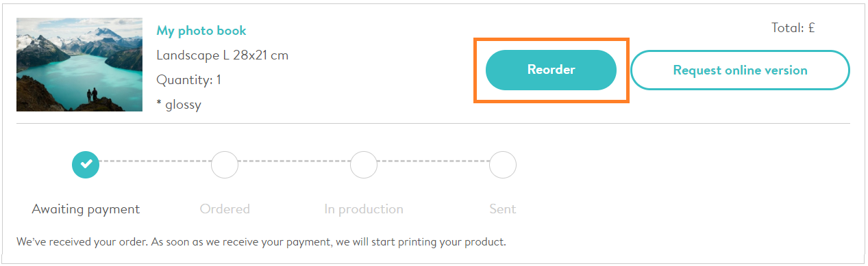Image resolution: width=868 pixels, height=266 pixels.
Task: Click the Awaiting payment label
Action: [x=86, y=209]
